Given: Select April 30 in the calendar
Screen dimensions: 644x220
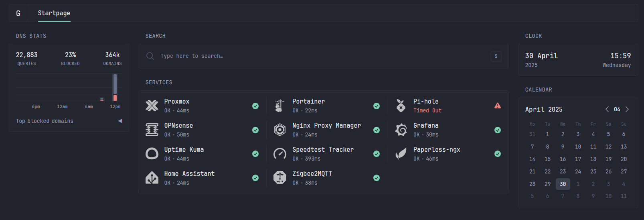Looking at the screenshot, I should coord(563,184).
